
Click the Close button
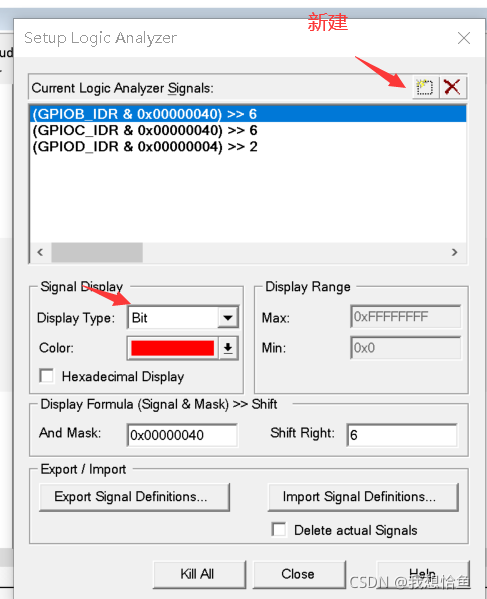pos(299,574)
